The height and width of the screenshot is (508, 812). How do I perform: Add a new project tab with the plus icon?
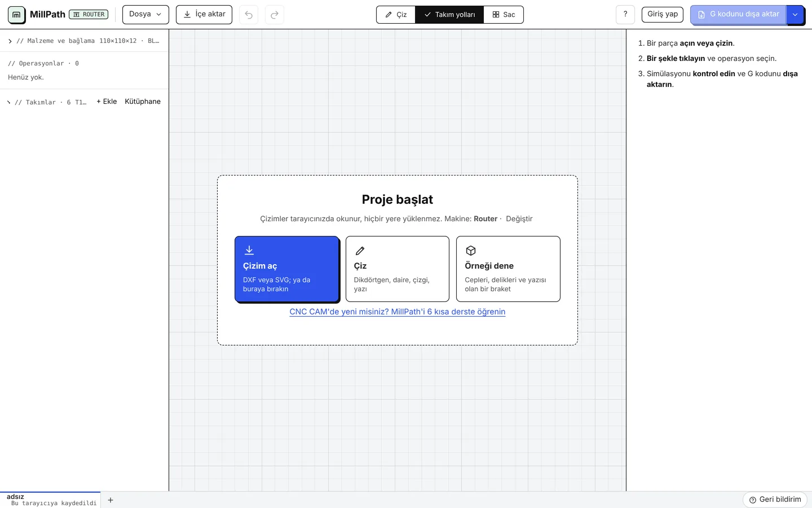[x=111, y=500]
